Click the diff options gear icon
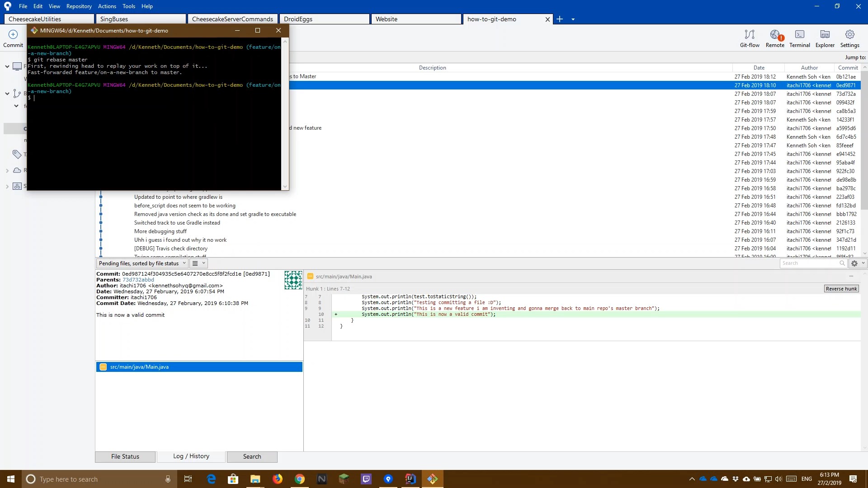Image resolution: width=868 pixels, height=488 pixels. tap(854, 263)
